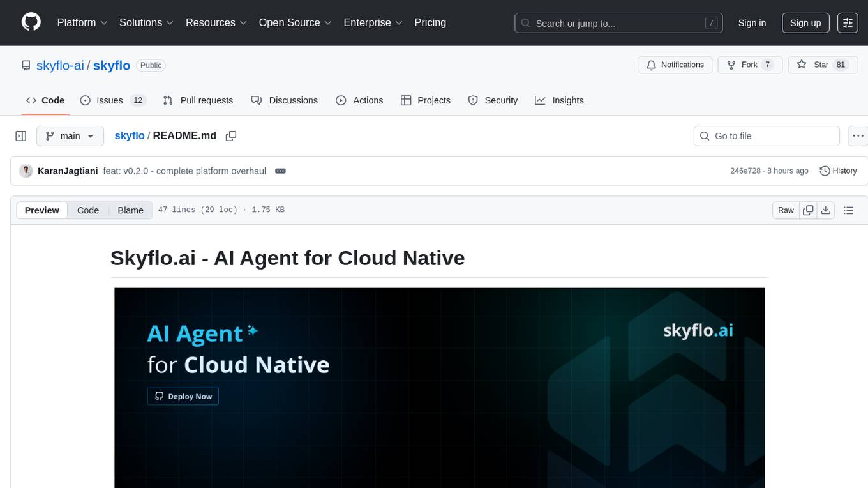This screenshot has width=868, height=488.
Task: Open the main branch selector dropdown
Action: [x=70, y=136]
